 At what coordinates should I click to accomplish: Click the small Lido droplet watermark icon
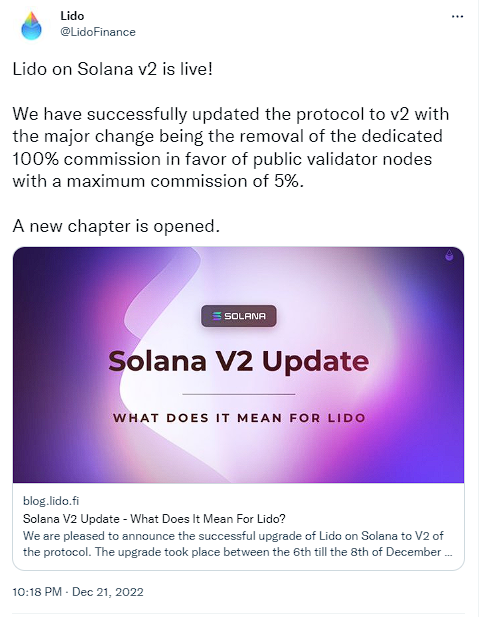(449, 255)
